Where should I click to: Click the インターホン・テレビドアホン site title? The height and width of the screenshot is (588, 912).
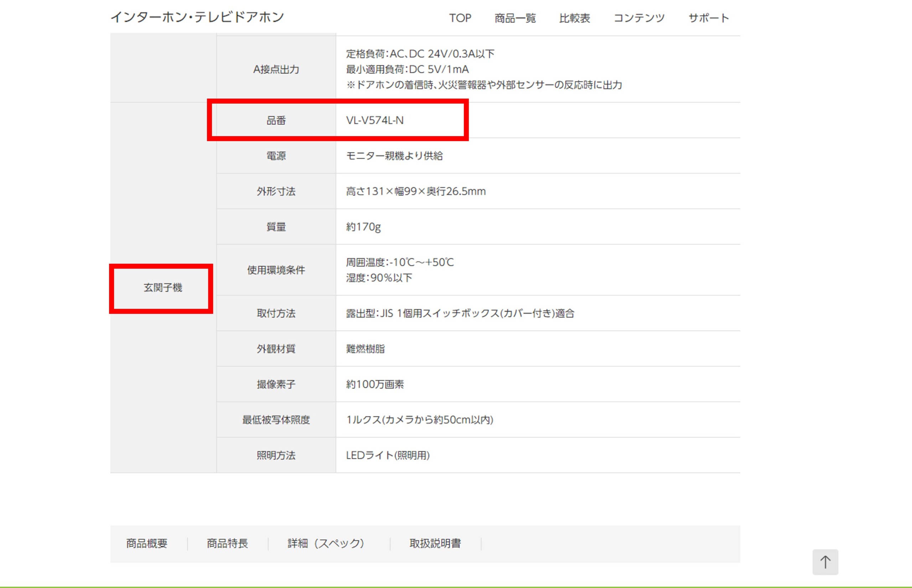197,17
